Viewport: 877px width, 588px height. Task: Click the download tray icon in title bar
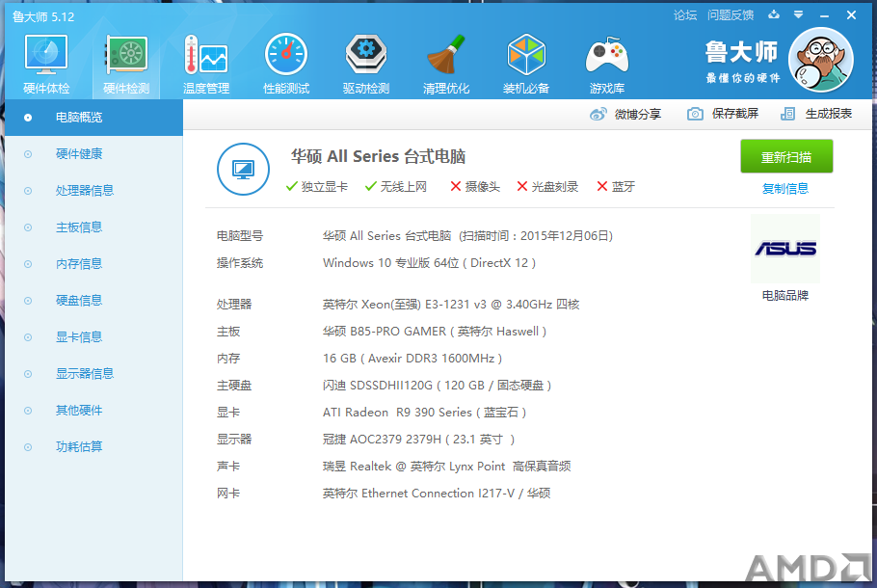pyautogui.click(x=774, y=14)
